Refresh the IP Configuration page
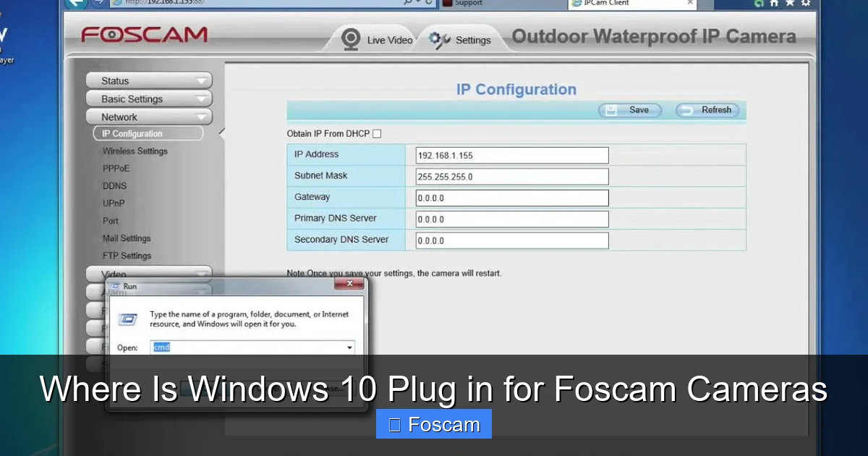Viewport: 868px width, 456px height. click(x=707, y=110)
